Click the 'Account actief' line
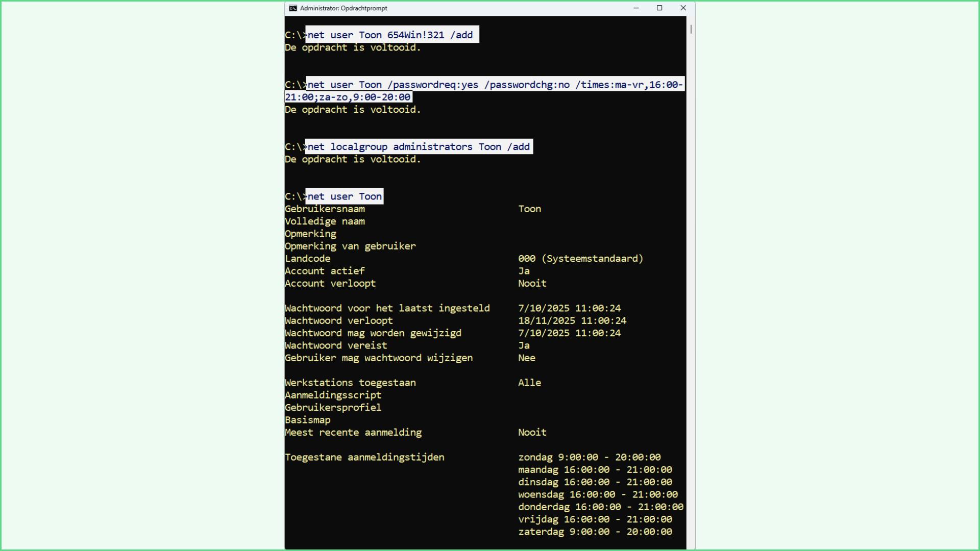Image resolution: width=980 pixels, height=551 pixels. point(325,271)
